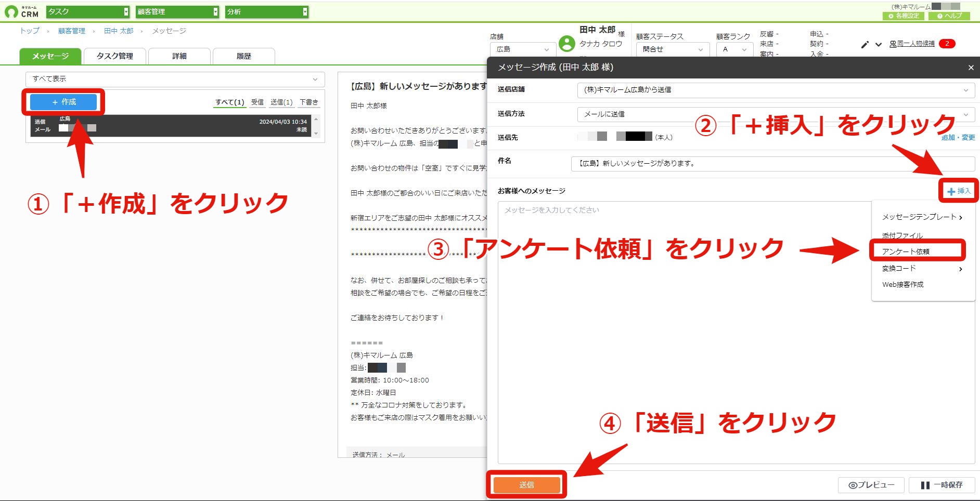Select アンケート依頼 from the insert menu
The height and width of the screenshot is (501, 980).
[x=906, y=252]
